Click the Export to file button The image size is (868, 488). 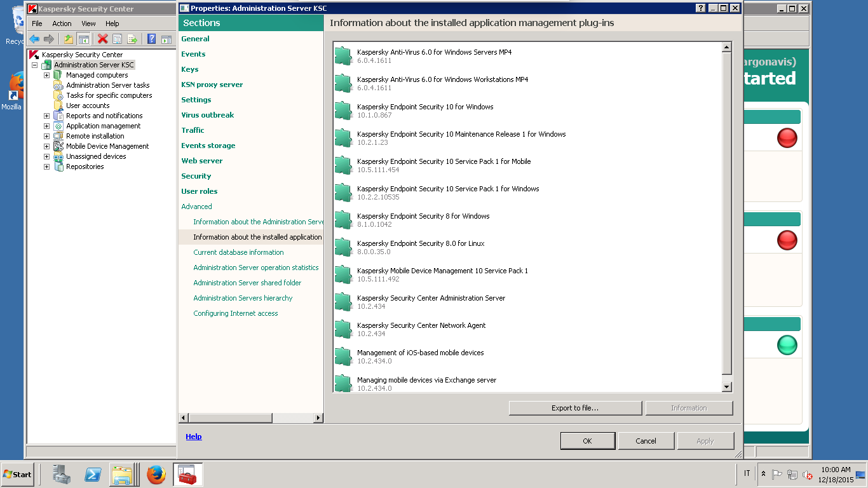(575, 408)
